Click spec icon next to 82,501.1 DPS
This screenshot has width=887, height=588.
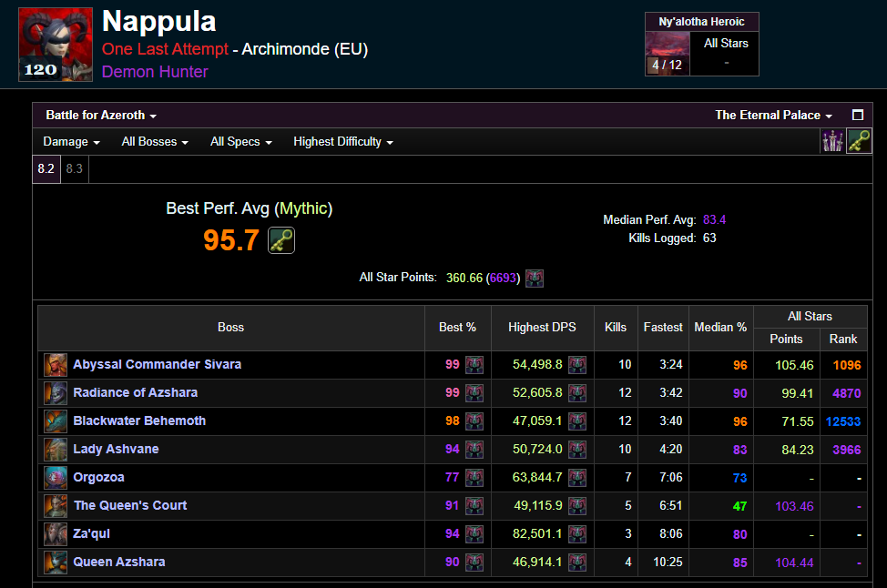[x=577, y=534]
